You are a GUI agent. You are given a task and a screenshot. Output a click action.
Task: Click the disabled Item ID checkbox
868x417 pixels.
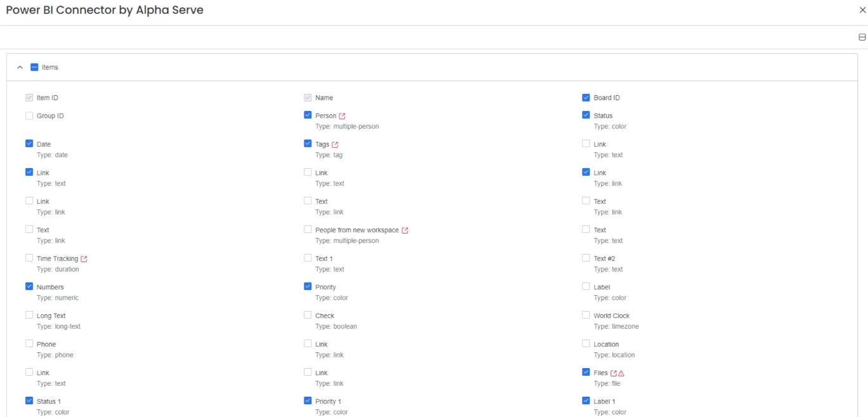(29, 97)
